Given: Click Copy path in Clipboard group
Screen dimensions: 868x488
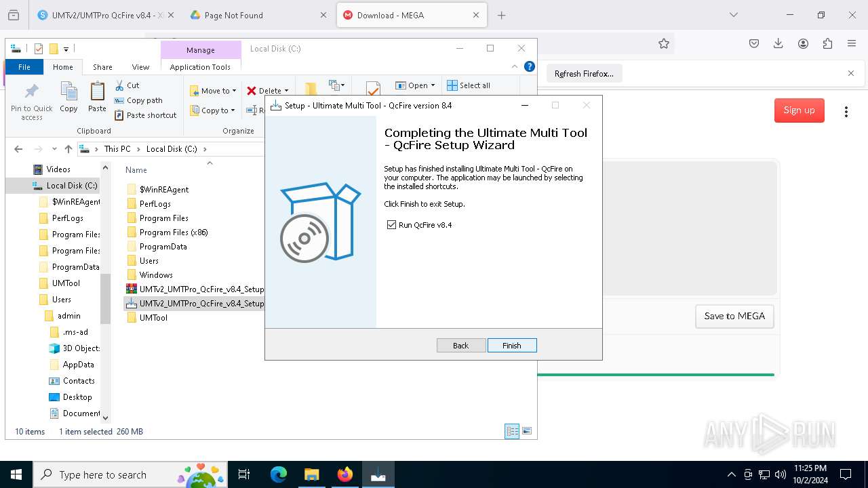Looking at the screenshot, I should (138, 100).
